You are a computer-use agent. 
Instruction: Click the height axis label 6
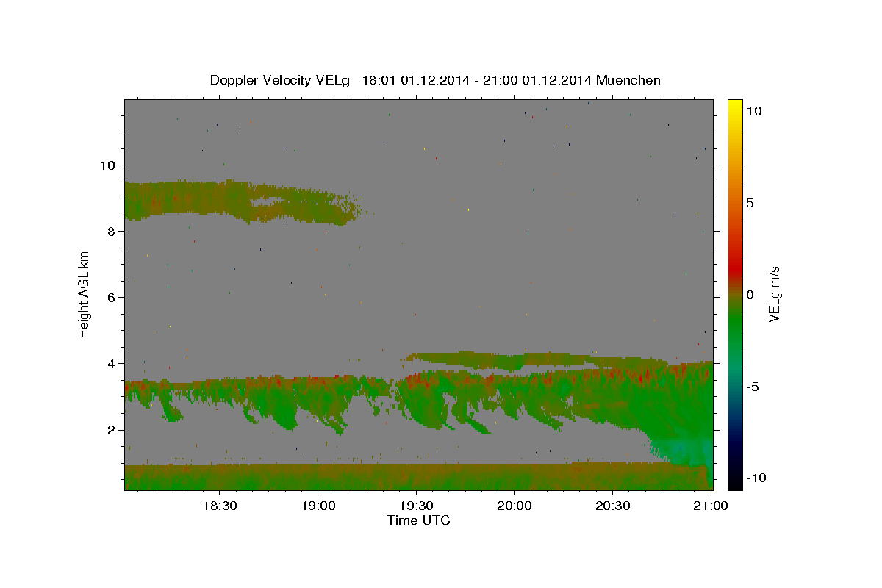coord(112,297)
